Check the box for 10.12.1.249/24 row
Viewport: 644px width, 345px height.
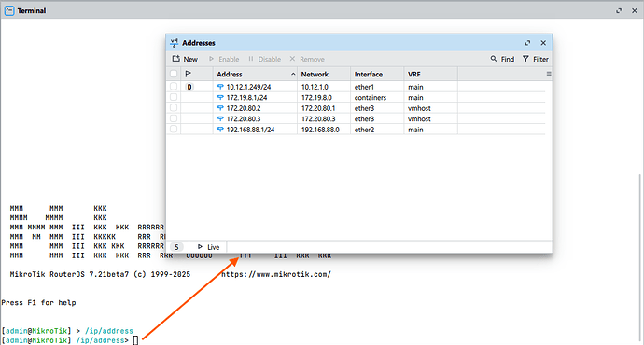(174, 87)
